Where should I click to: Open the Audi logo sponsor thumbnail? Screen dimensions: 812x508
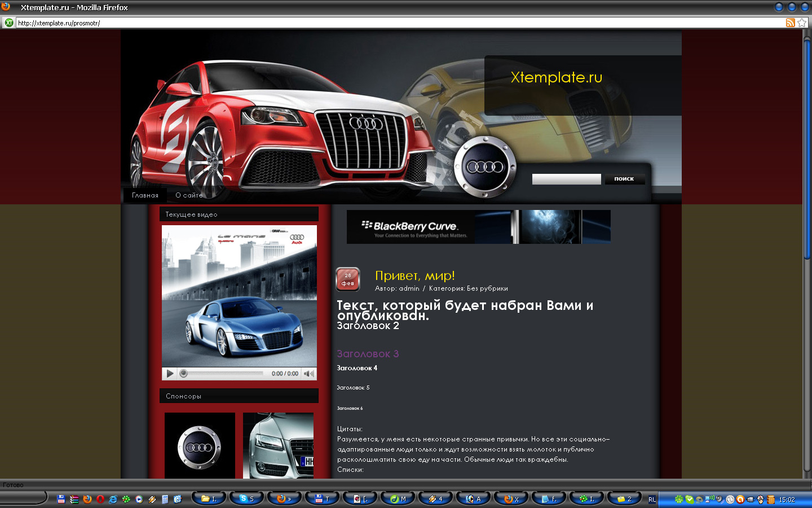[200, 446]
